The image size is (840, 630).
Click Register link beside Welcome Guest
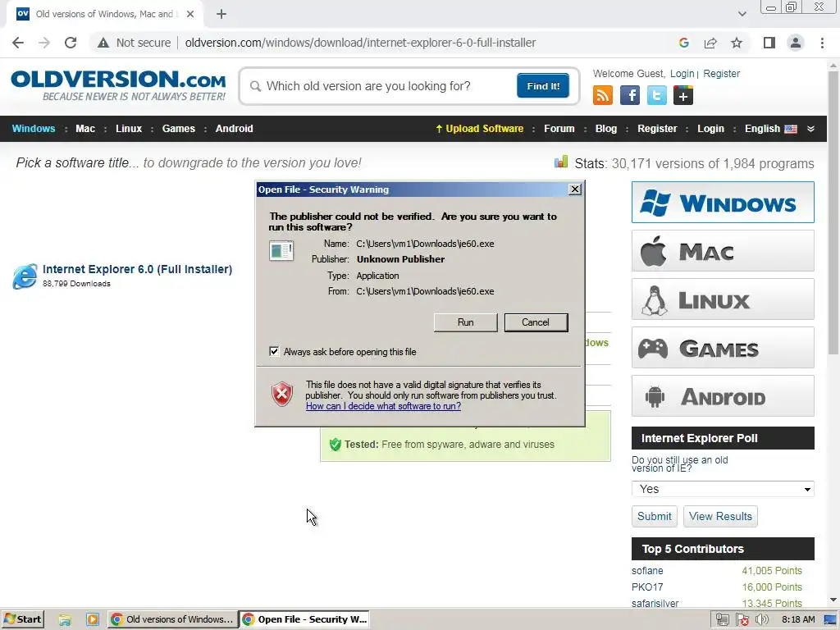point(721,73)
